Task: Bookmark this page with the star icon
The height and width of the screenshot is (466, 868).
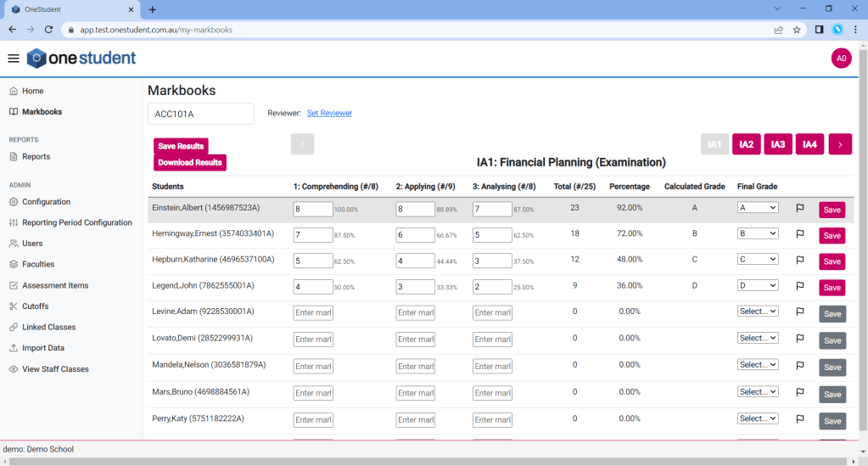Action: coord(797,30)
